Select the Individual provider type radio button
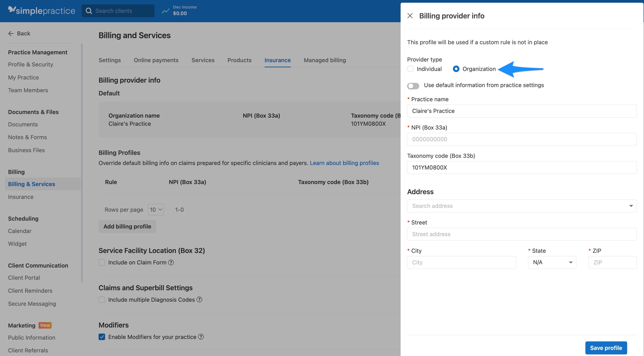This screenshot has width=644, height=356. 410,69
